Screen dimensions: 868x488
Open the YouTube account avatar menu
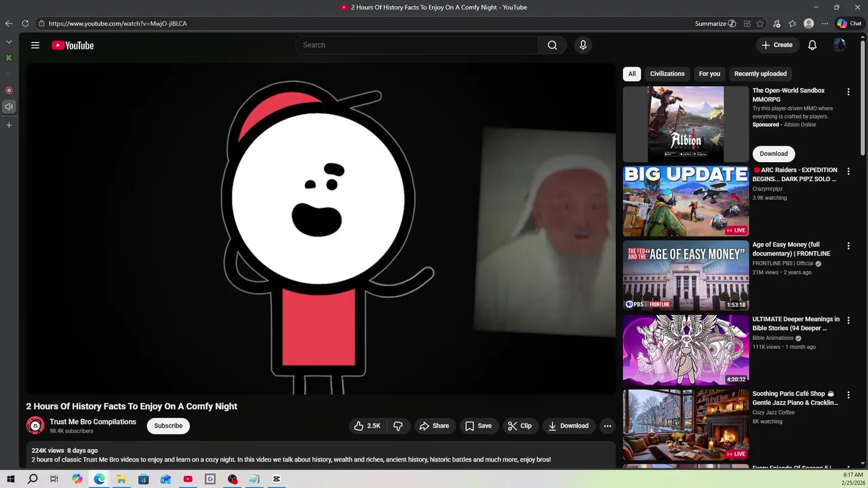[840, 45]
